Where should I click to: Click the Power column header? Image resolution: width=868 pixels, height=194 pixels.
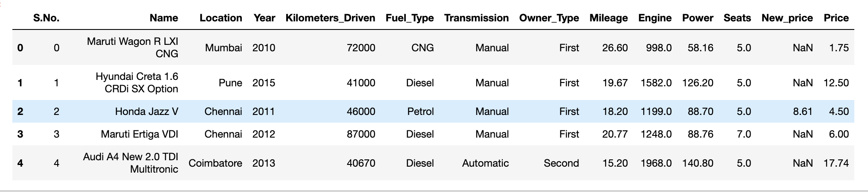tap(698, 18)
